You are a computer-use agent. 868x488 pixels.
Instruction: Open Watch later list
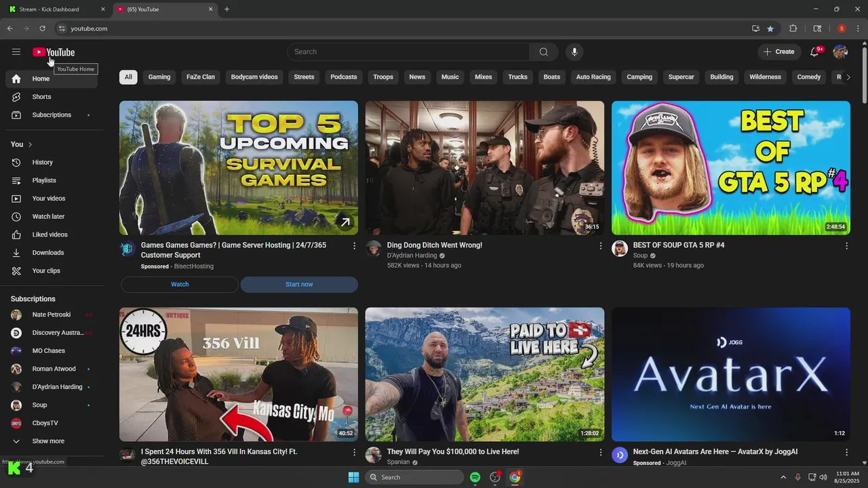coord(52,216)
